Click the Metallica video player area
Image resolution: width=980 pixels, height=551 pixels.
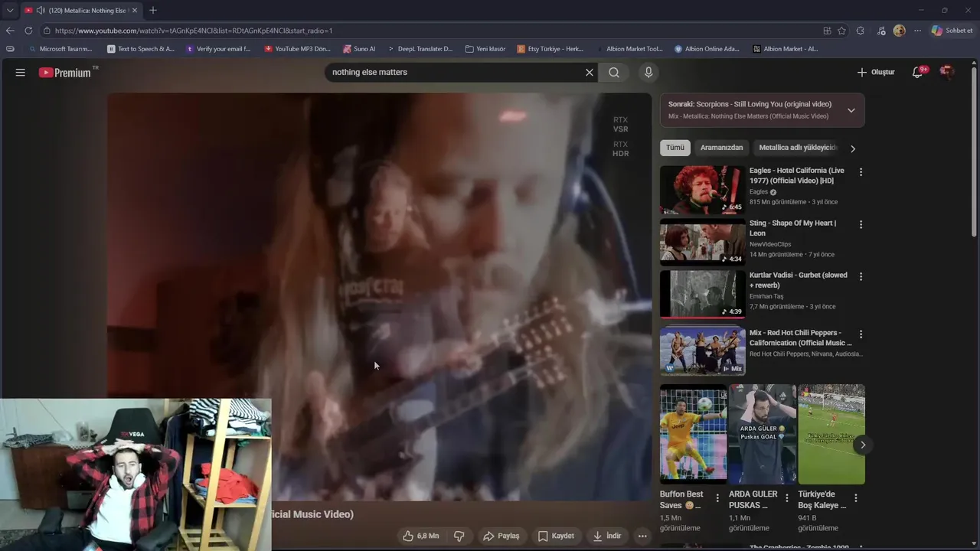379,297
